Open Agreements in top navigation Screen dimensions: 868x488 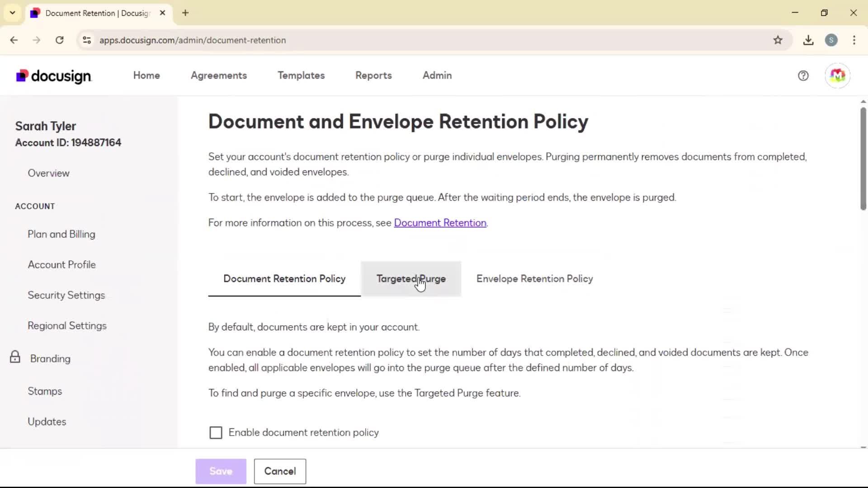click(x=219, y=75)
